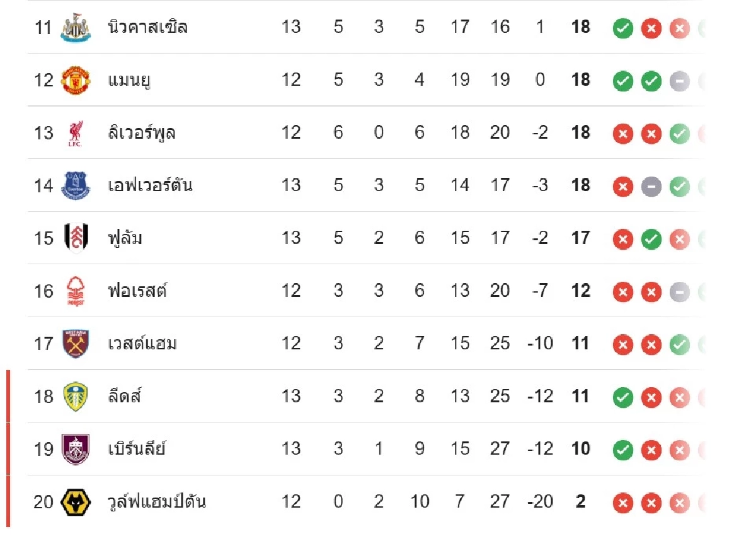
Task: Click the Burnley club crest
Action: click(76, 449)
